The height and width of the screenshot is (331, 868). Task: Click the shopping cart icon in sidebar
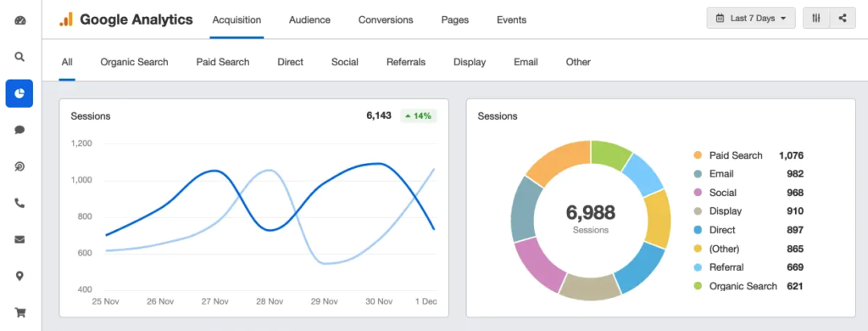point(20,312)
